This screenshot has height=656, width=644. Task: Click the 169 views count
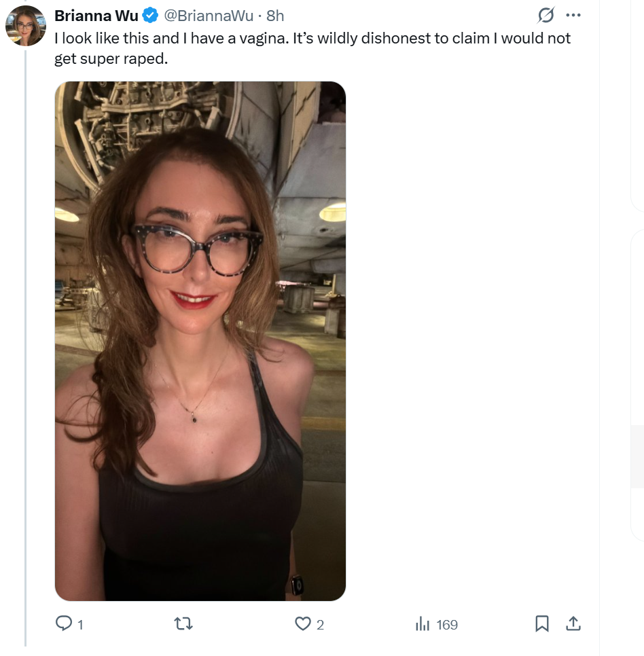click(x=447, y=625)
